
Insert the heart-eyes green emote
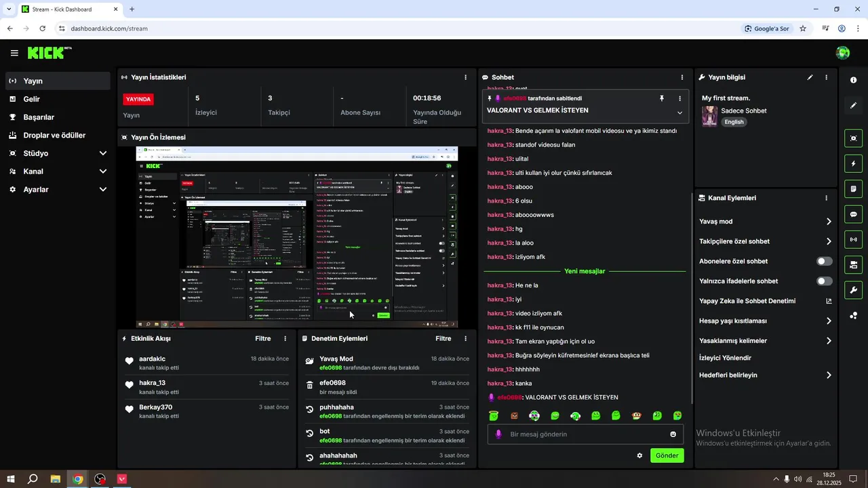(677, 415)
